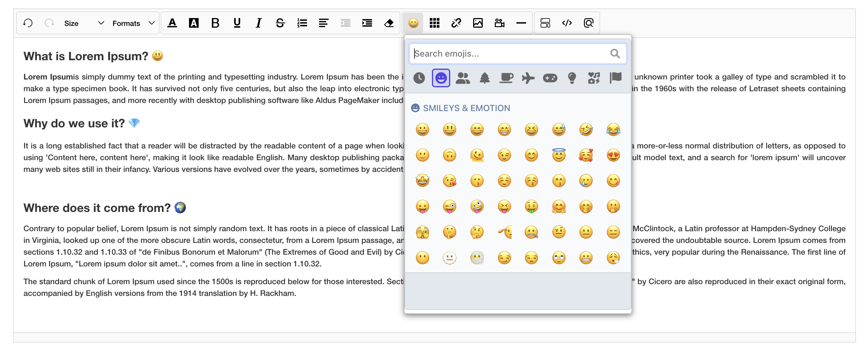Open the code view icon
The image size is (868, 354).
click(x=567, y=23)
